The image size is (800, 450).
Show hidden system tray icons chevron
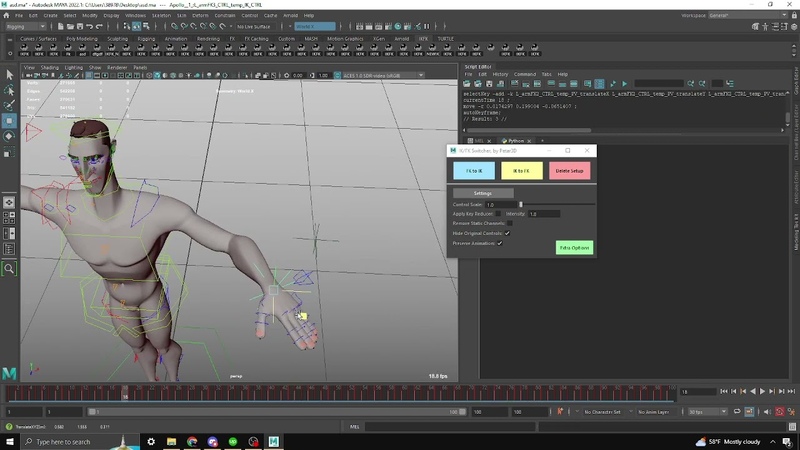772,441
